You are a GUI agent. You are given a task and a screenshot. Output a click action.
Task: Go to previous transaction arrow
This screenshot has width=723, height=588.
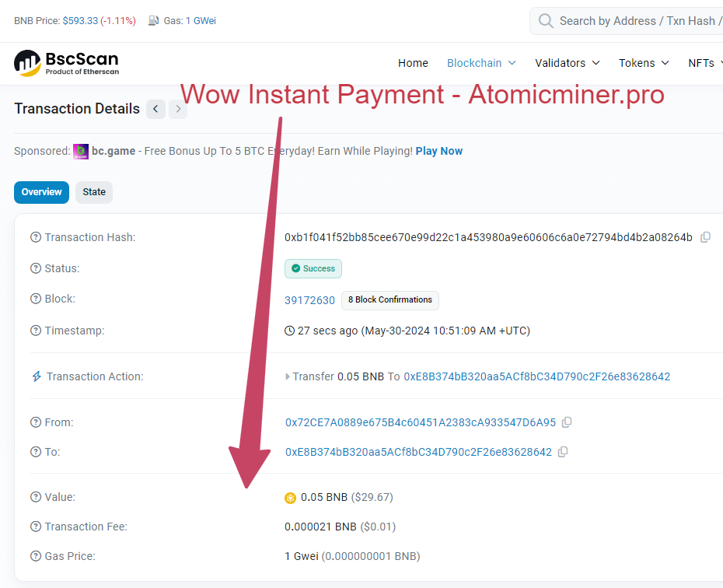(155, 109)
